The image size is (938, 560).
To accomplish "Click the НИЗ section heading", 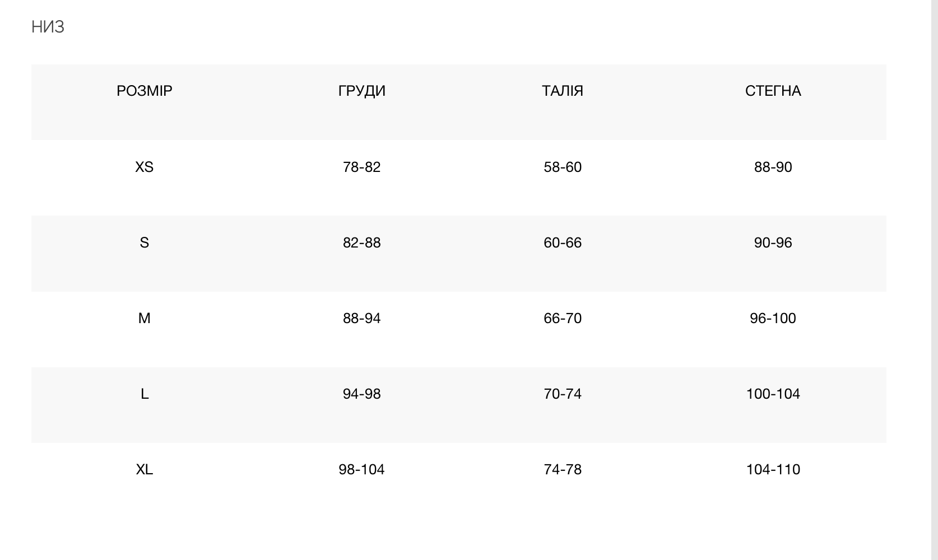I will [x=48, y=27].
